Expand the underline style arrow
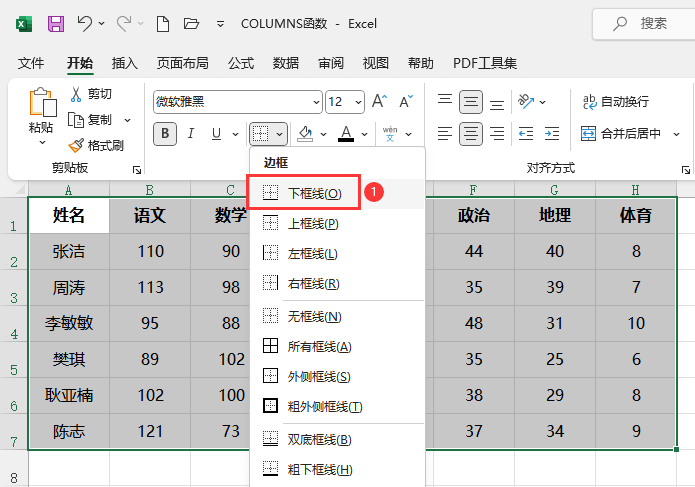 point(235,134)
